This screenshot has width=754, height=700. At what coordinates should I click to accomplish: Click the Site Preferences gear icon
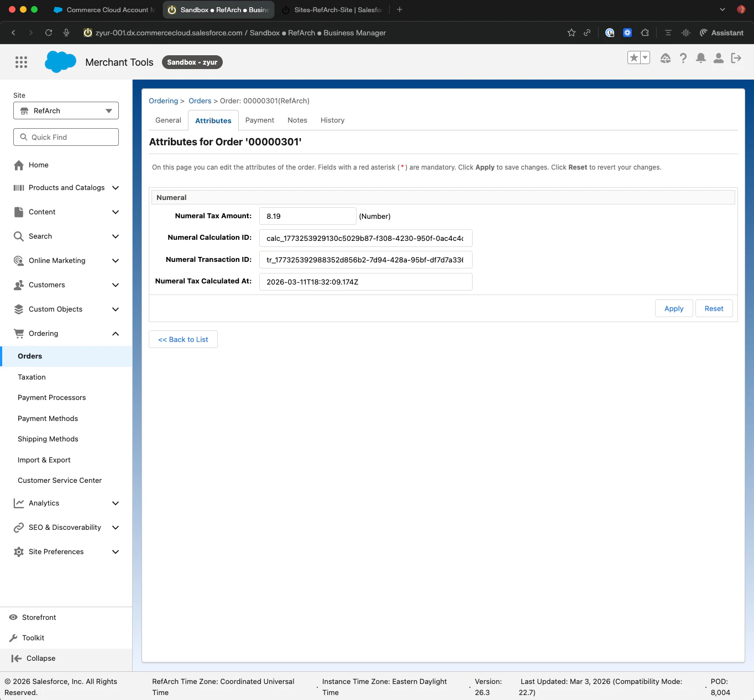pyautogui.click(x=19, y=552)
